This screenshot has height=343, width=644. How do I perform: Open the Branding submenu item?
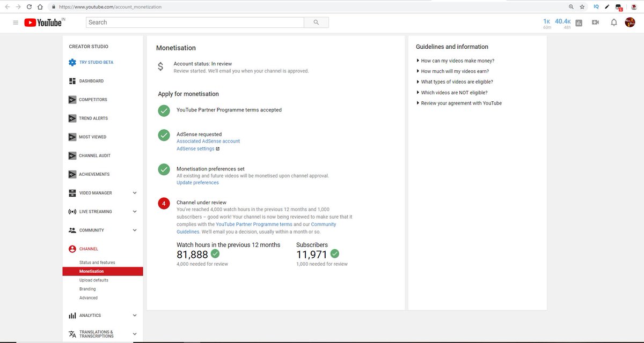pyautogui.click(x=87, y=289)
